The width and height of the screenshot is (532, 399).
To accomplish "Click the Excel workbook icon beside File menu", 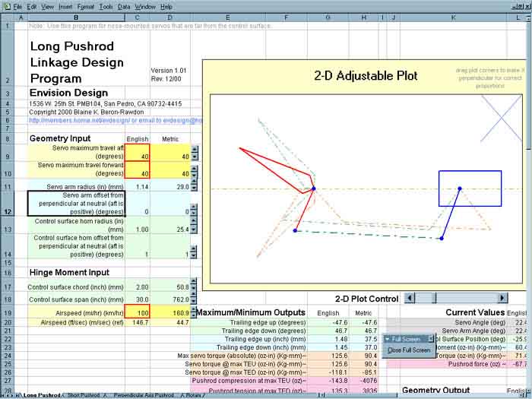I will pyautogui.click(x=6, y=5).
